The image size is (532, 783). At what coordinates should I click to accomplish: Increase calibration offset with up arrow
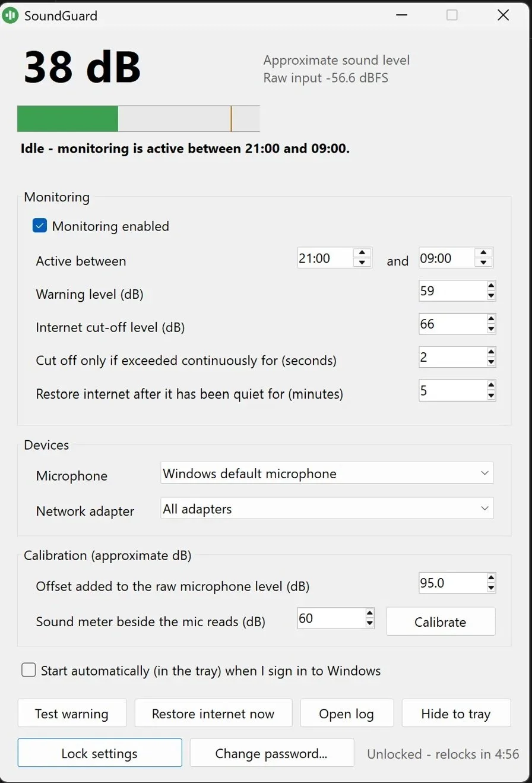pos(491,578)
